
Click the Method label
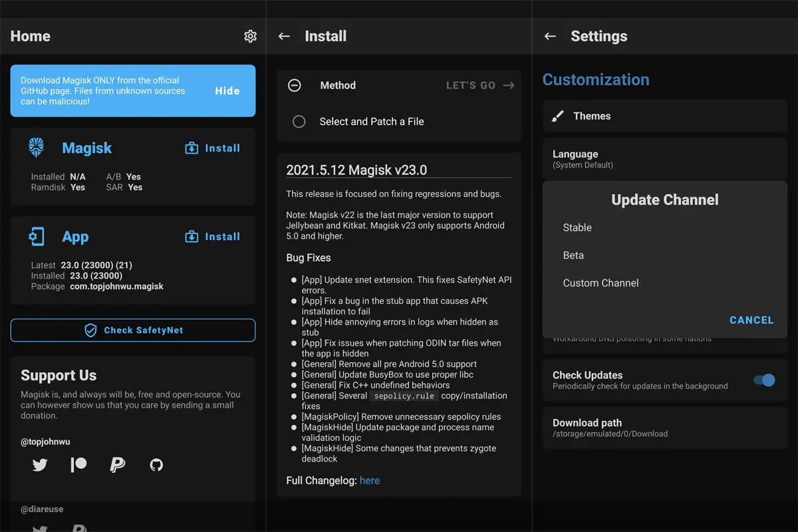338,86
